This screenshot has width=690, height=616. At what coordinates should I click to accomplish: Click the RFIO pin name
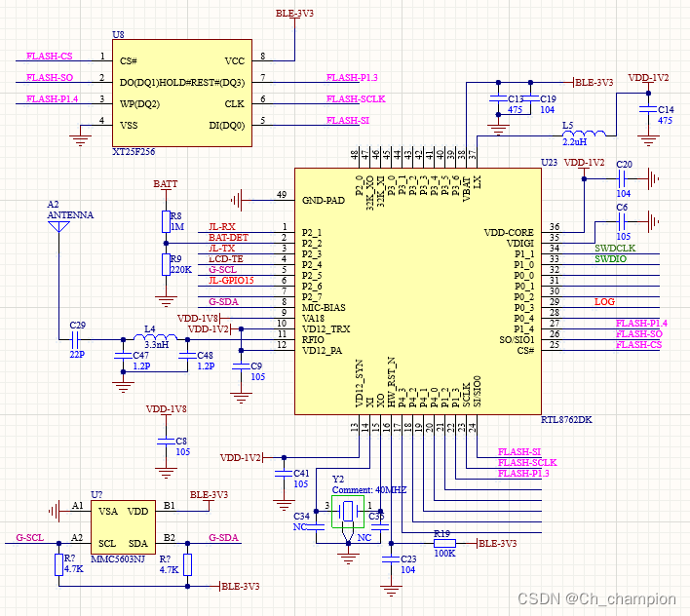pyautogui.click(x=313, y=340)
